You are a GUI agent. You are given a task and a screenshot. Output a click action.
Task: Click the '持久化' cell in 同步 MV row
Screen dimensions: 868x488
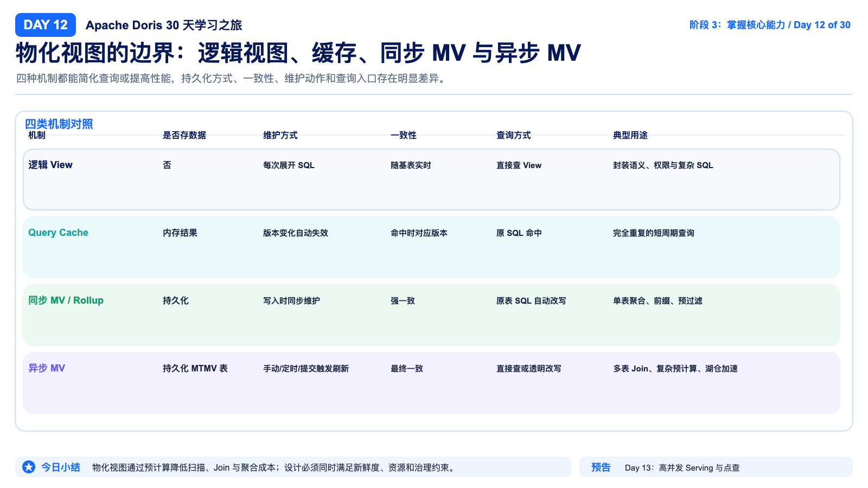(x=176, y=300)
